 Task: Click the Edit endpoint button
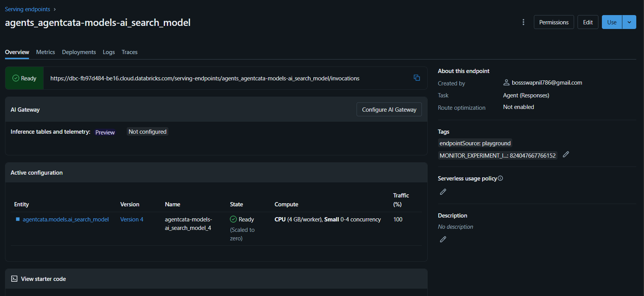coord(588,22)
